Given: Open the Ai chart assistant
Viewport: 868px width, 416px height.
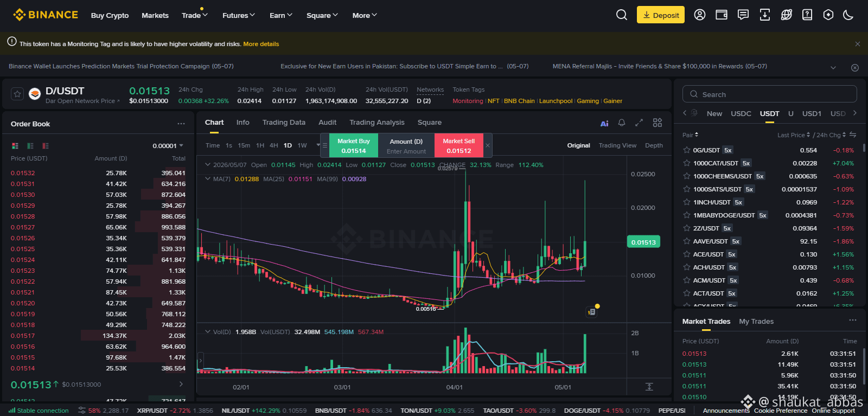Looking at the screenshot, I should pyautogui.click(x=604, y=124).
